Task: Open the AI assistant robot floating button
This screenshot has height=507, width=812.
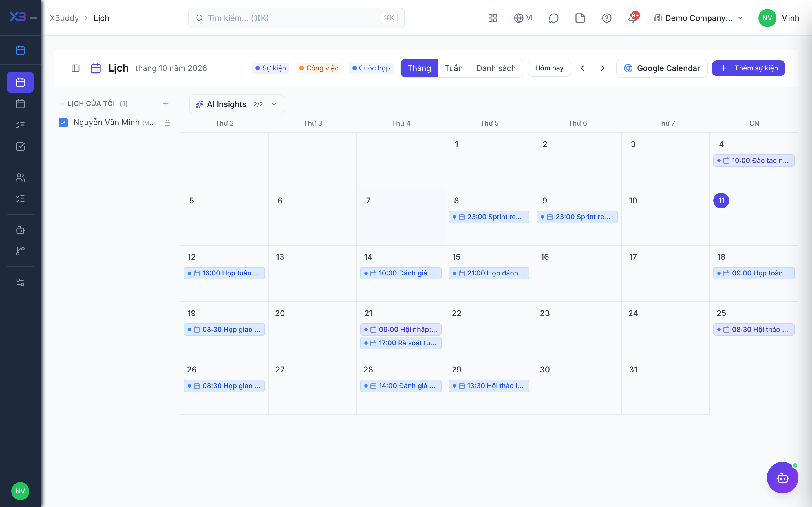Action: (782, 477)
